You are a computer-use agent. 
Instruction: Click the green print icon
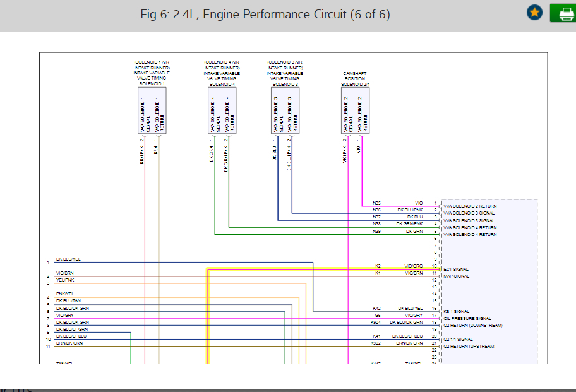[564, 13]
